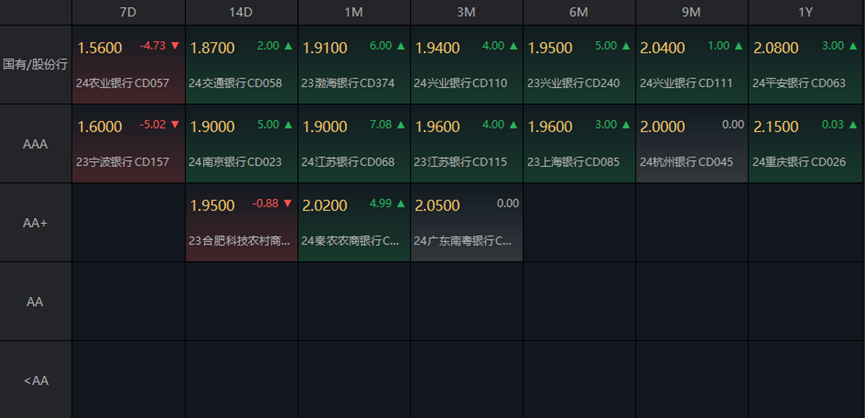Click the up arrow in 23江苏银行CD115 cell

point(513,125)
